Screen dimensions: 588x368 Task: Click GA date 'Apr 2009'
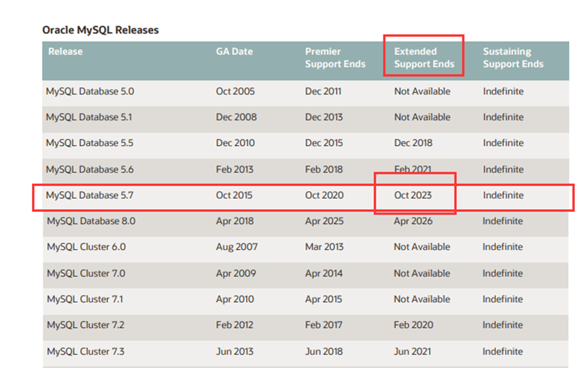(236, 274)
